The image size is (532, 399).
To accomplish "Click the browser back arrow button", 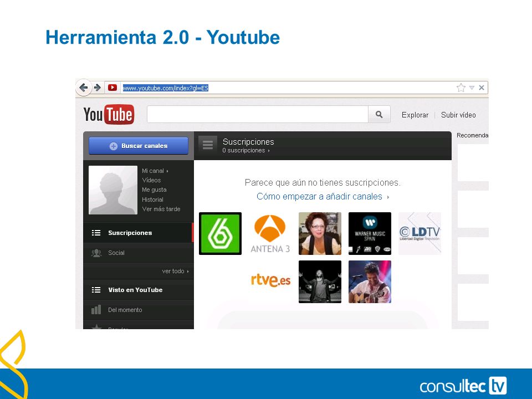I will coord(84,88).
